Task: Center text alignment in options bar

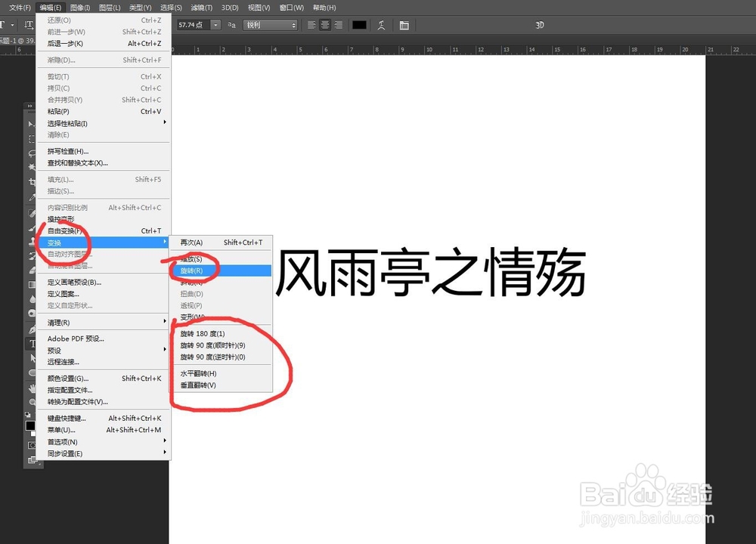Action: [x=325, y=25]
